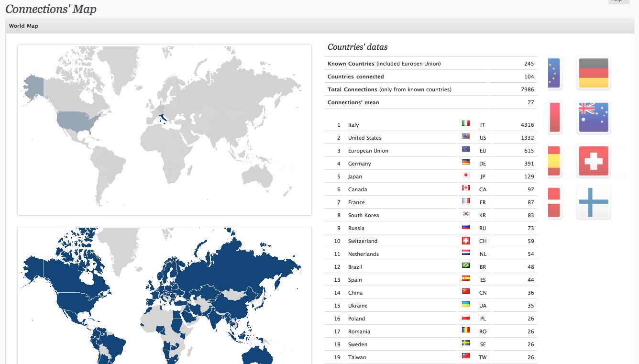The image size is (639, 364).
Task: Click the large Germany flag tile
Action: pyautogui.click(x=594, y=73)
